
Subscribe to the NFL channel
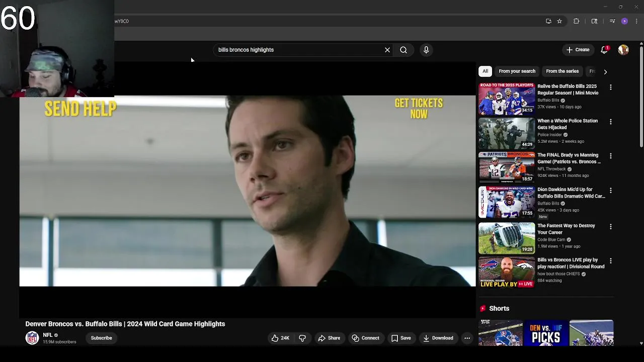pyautogui.click(x=101, y=338)
